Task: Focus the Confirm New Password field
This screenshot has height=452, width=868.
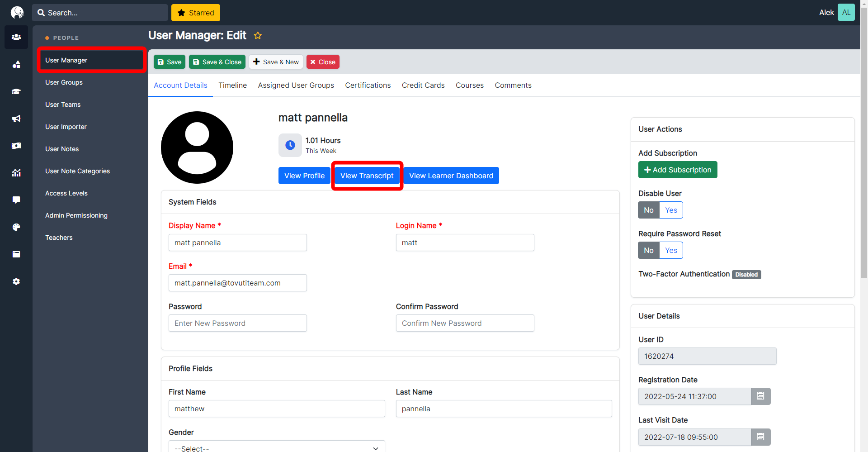Action: pyautogui.click(x=465, y=323)
